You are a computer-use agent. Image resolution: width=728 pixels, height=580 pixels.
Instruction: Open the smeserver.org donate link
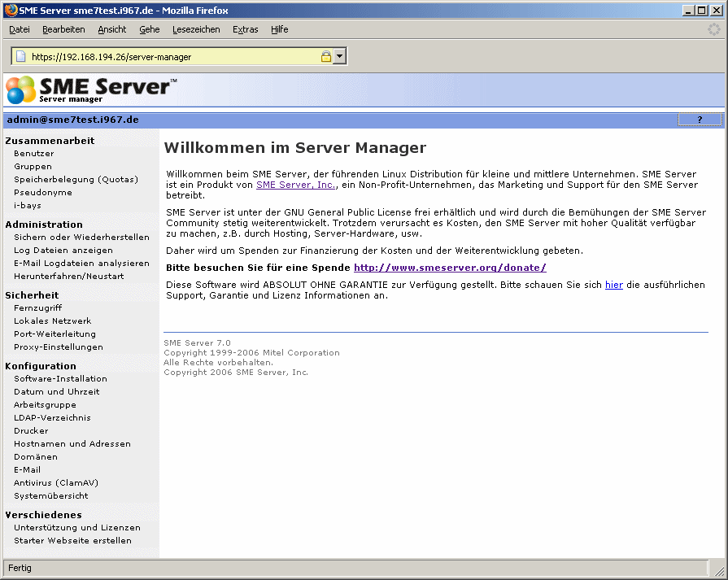pyautogui.click(x=450, y=268)
